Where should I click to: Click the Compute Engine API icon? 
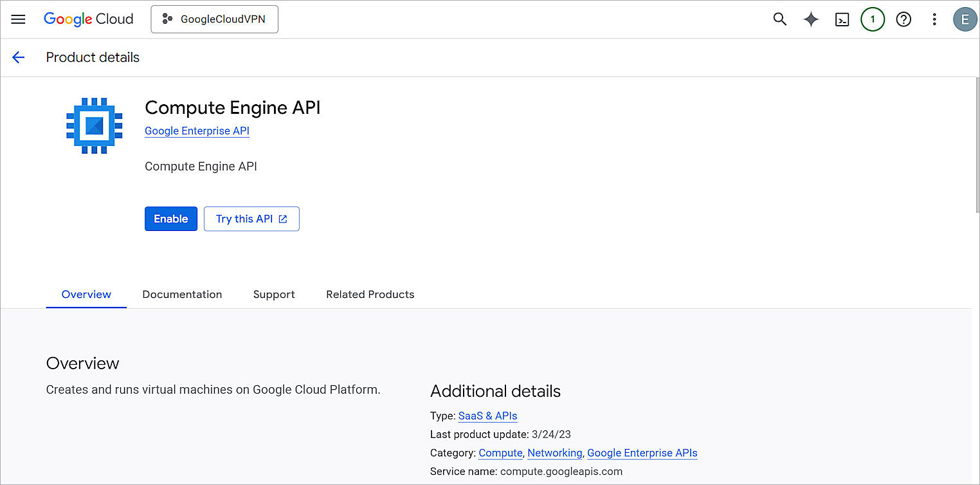click(94, 125)
